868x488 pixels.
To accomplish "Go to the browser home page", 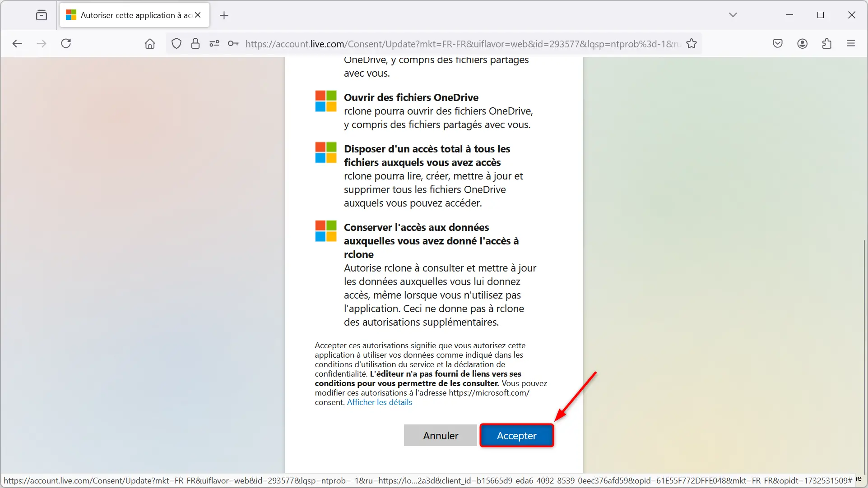I will tap(149, 43).
